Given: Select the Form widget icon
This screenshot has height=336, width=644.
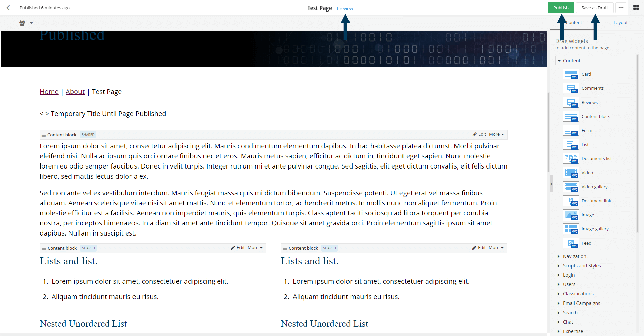Looking at the screenshot, I should coord(571,130).
